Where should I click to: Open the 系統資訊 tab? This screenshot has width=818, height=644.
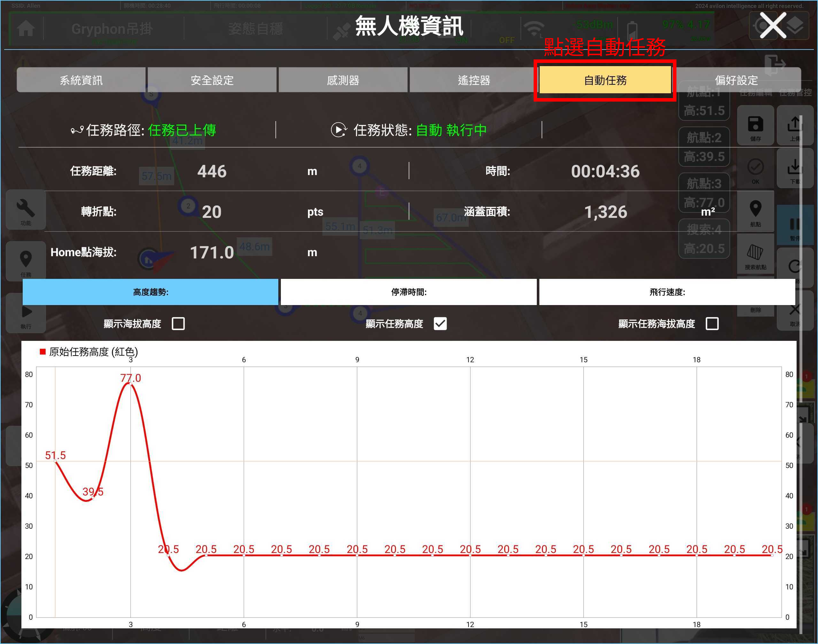[81, 80]
